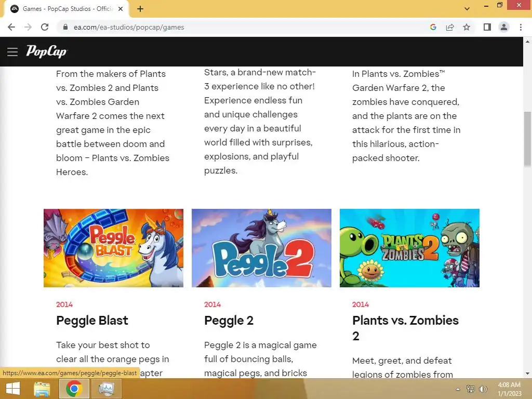This screenshot has width=532, height=399.
Task: Open the Chrome profile avatar
Action: click(x=504, y=27)
